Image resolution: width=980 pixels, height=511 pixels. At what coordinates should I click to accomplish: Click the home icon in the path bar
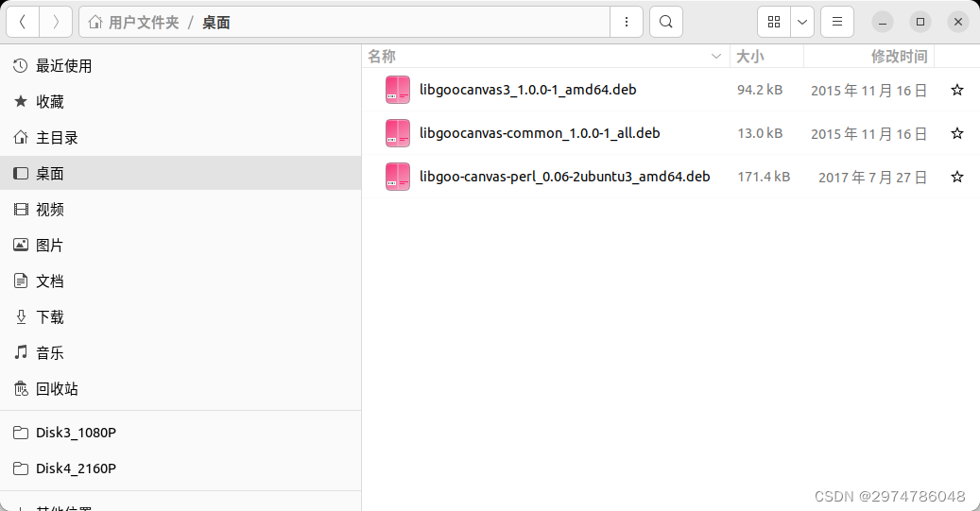point(95,23)
